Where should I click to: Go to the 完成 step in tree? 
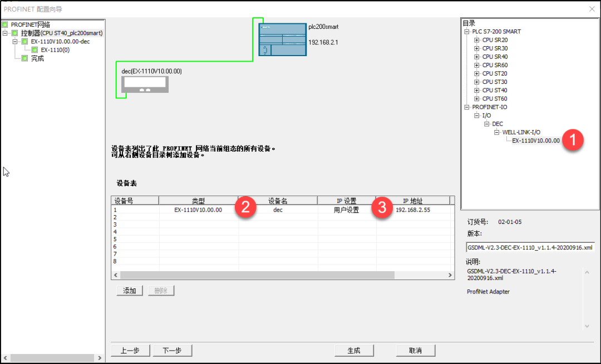(37, 58)
